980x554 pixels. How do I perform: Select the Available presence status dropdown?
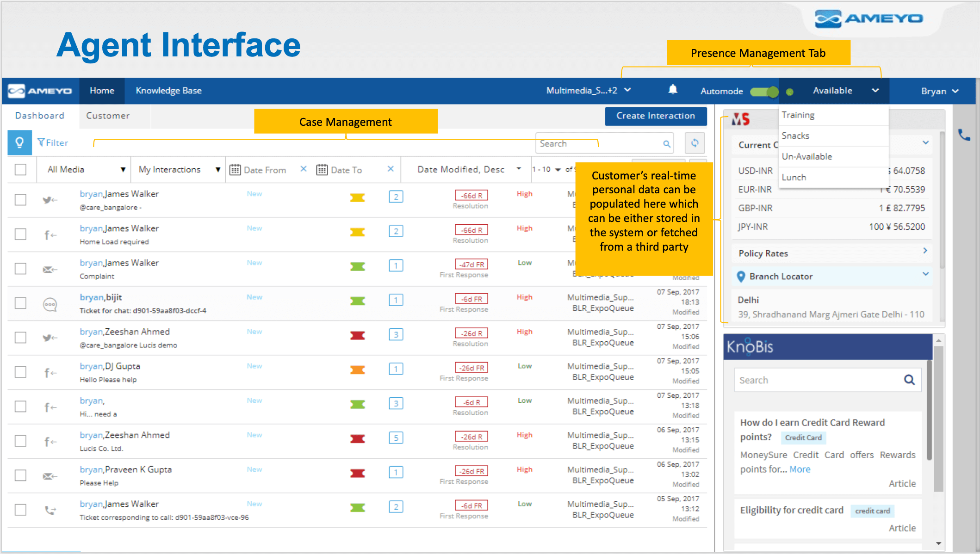(x=844, y=91)
